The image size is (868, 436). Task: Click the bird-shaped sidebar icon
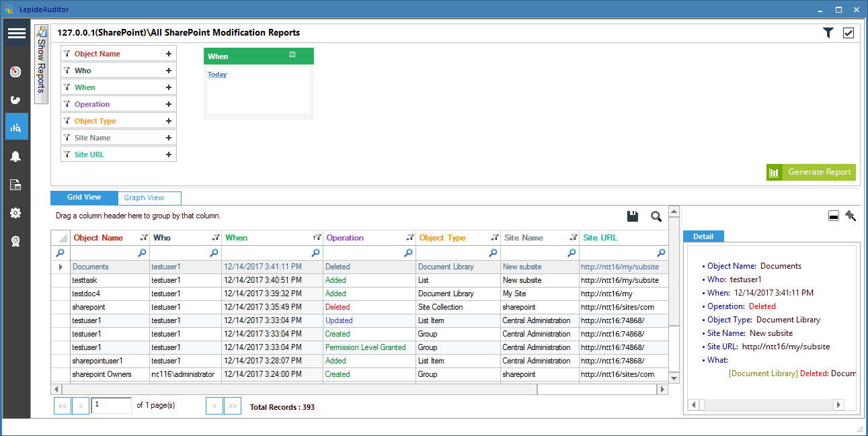point(16,100)
